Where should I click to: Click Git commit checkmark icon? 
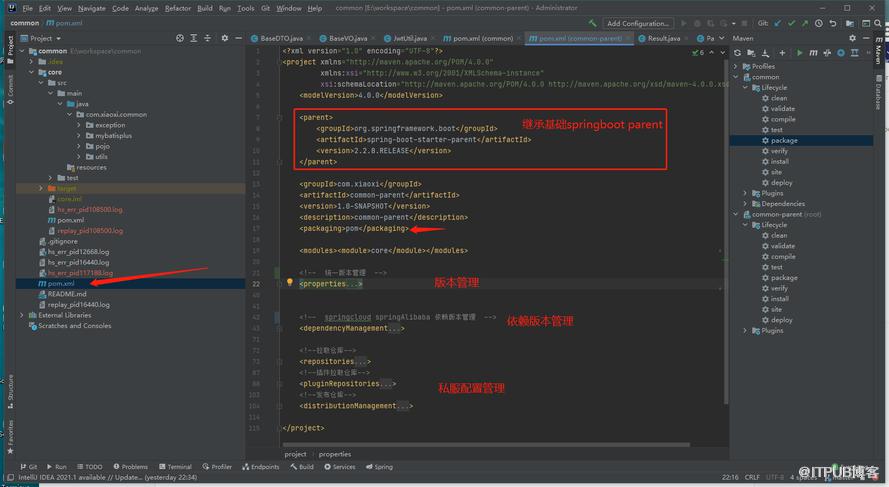pos(791,23)
